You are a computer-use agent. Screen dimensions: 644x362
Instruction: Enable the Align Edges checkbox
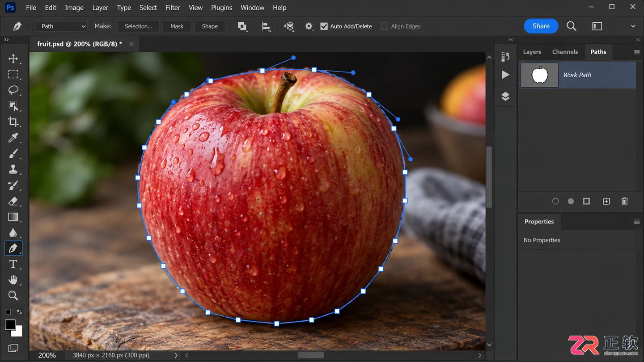[384, 26]
